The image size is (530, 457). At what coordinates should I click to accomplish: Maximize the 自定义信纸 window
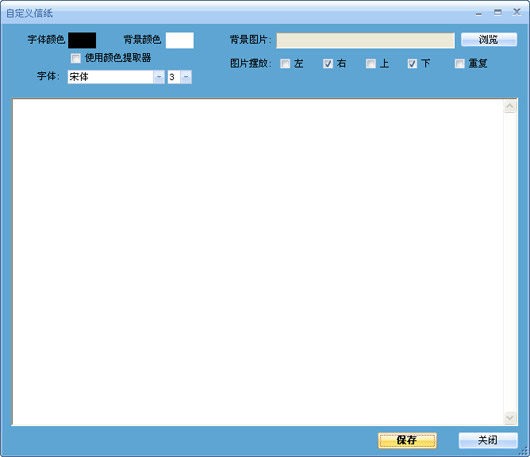click(x=498, y=12)
